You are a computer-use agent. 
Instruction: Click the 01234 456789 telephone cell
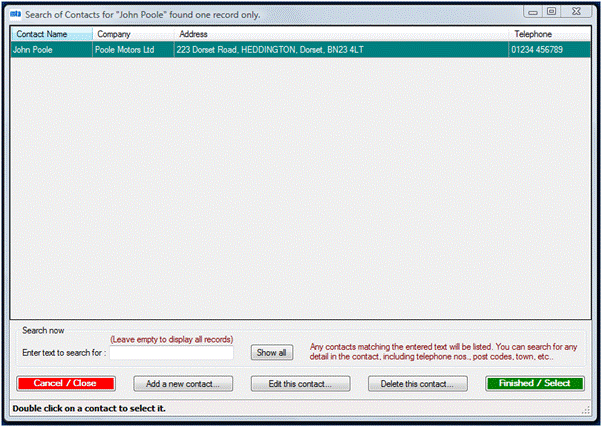pos(538,50)
